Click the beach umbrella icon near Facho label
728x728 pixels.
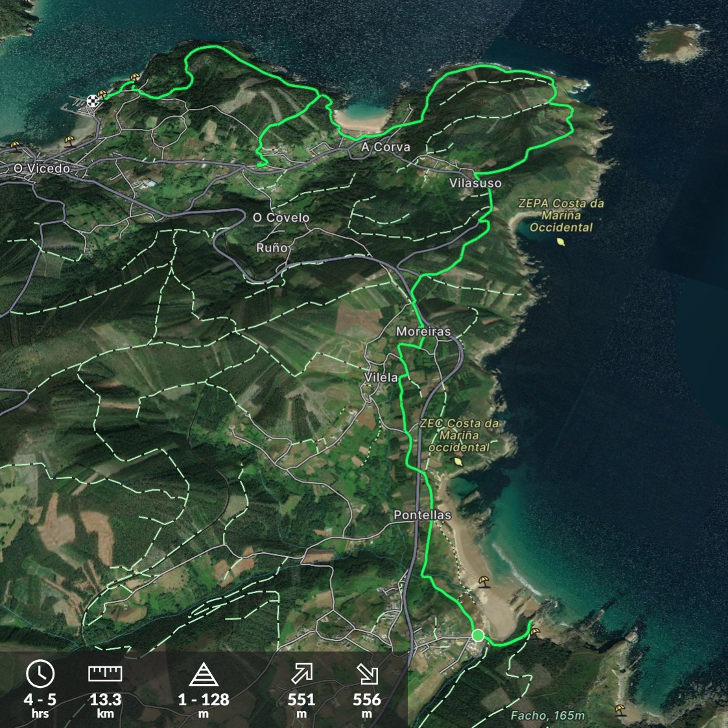pyautogui.click(x=620, y=709)
